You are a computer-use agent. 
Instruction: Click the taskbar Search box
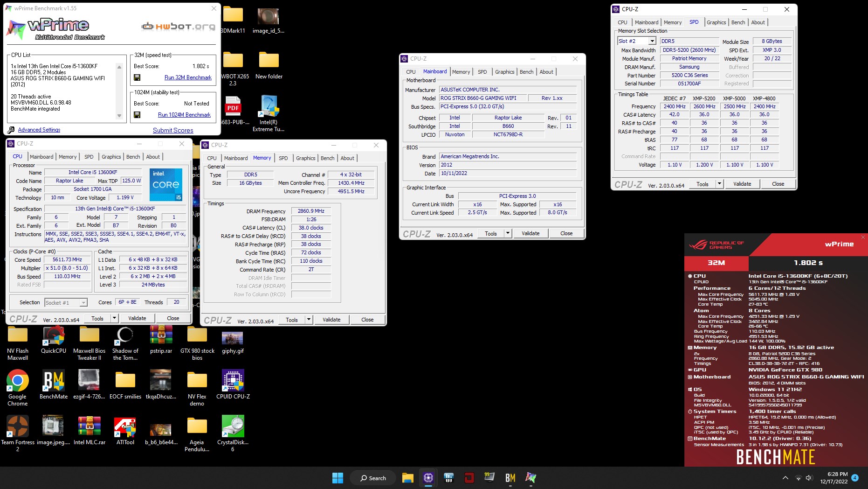pyautogui.click(x=373, y=478)
